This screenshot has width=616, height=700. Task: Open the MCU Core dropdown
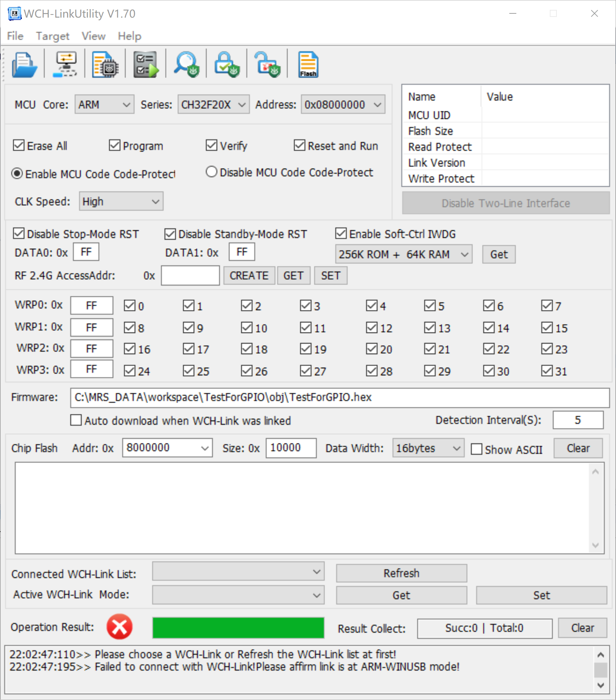tap(104, 105)
